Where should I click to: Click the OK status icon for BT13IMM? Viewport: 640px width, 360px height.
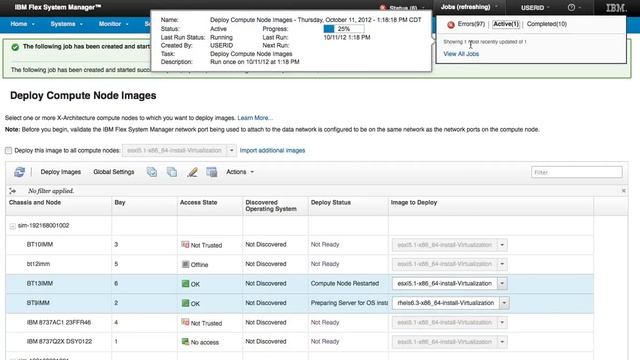(x=185, y=283)
